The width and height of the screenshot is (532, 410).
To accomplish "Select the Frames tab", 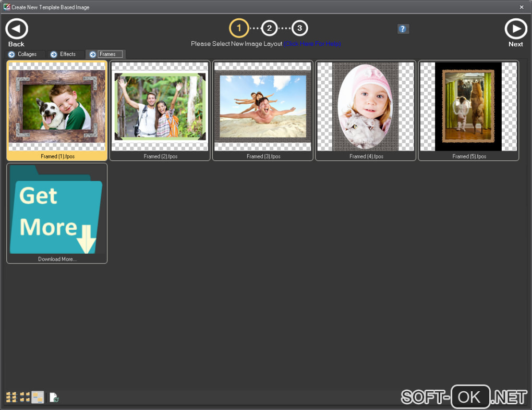I will [x=106, y=54].
